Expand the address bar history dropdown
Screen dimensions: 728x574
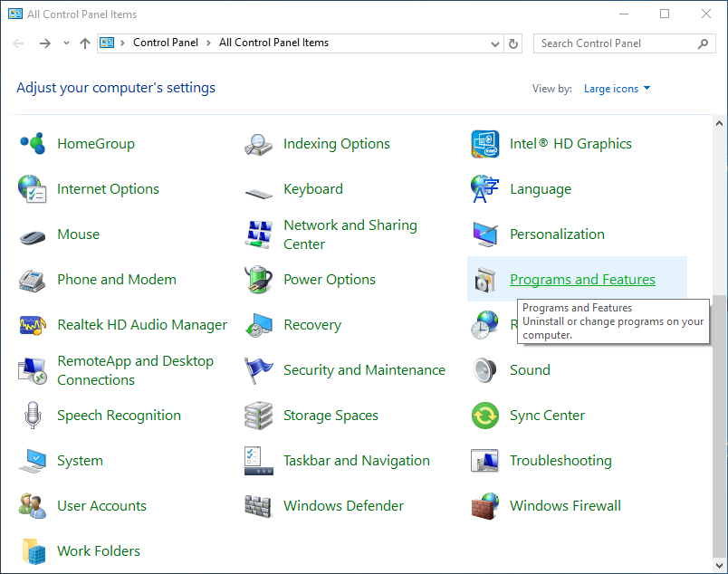(x=495, y=43)
